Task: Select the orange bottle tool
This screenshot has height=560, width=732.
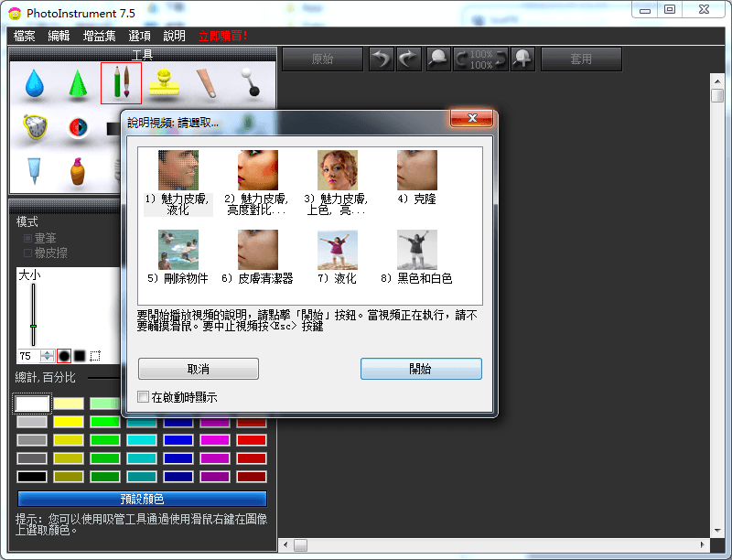Action: [x=78, y=171]
